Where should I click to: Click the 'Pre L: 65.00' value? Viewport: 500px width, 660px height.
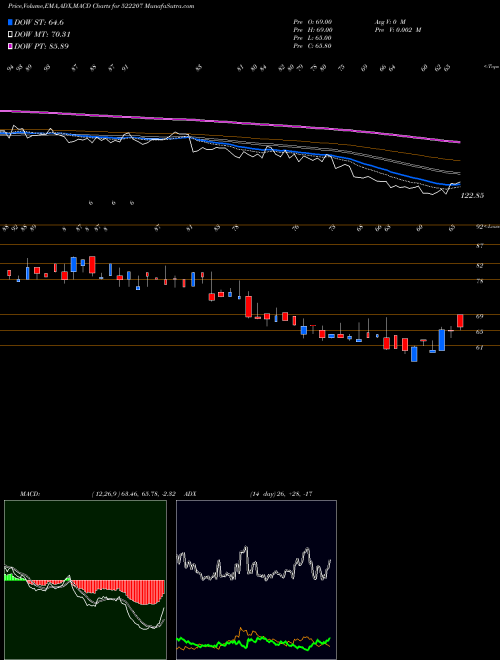[x=313, y=38]
